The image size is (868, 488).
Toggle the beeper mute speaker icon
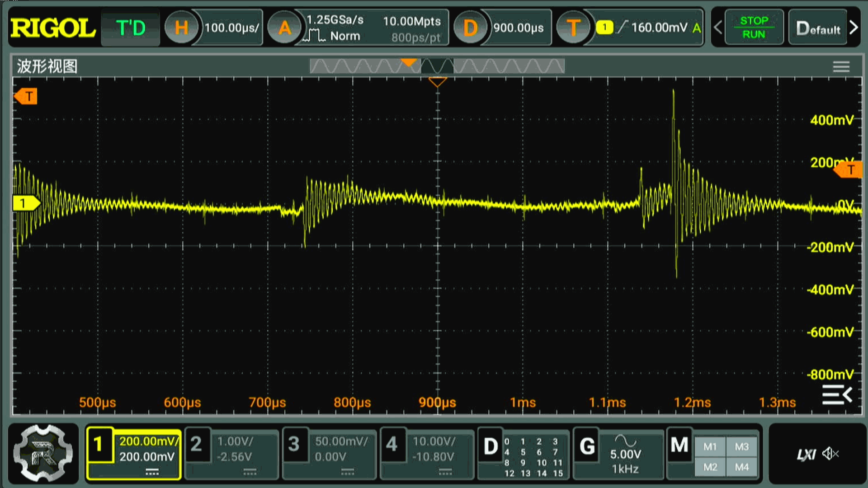[x=830, y=454]
